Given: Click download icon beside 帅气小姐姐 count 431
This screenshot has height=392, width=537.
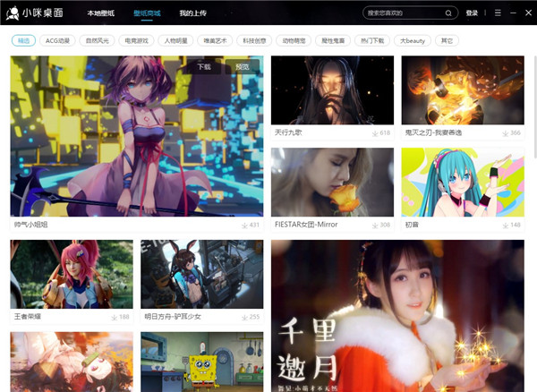Looking at the screenshot, I should pos(244,226).
